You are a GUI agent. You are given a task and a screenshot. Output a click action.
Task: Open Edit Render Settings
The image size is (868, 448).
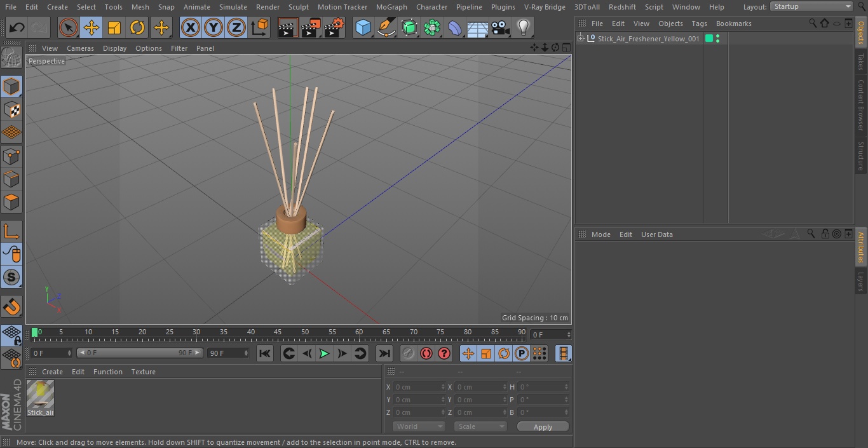[334, 27]
